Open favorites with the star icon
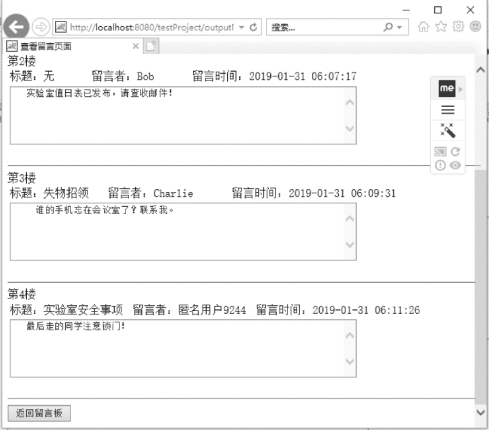This screenshot has height=430, width=489. coord(441,26)
